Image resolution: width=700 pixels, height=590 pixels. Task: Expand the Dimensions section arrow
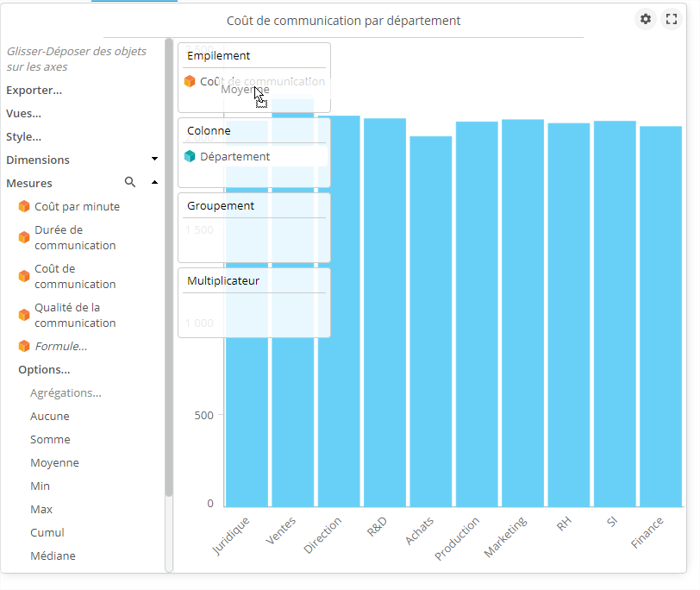tap(154, 160)
